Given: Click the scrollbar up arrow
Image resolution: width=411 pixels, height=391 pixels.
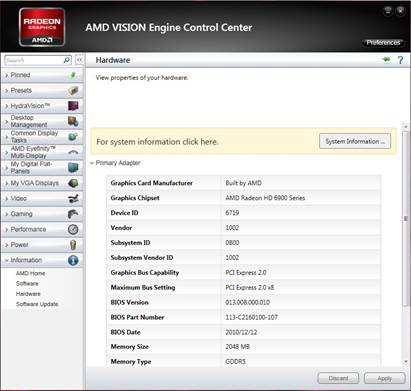Looking at the screenshot, I should (406, 126).
